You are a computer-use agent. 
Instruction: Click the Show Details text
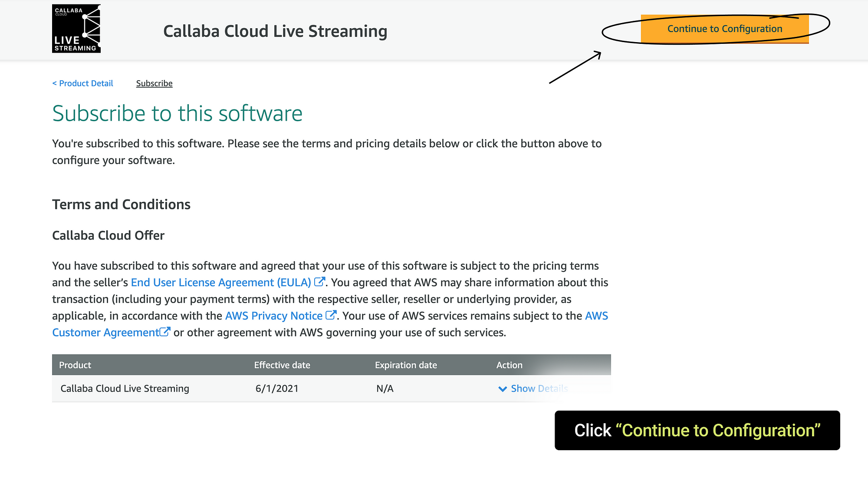(539, 389)
